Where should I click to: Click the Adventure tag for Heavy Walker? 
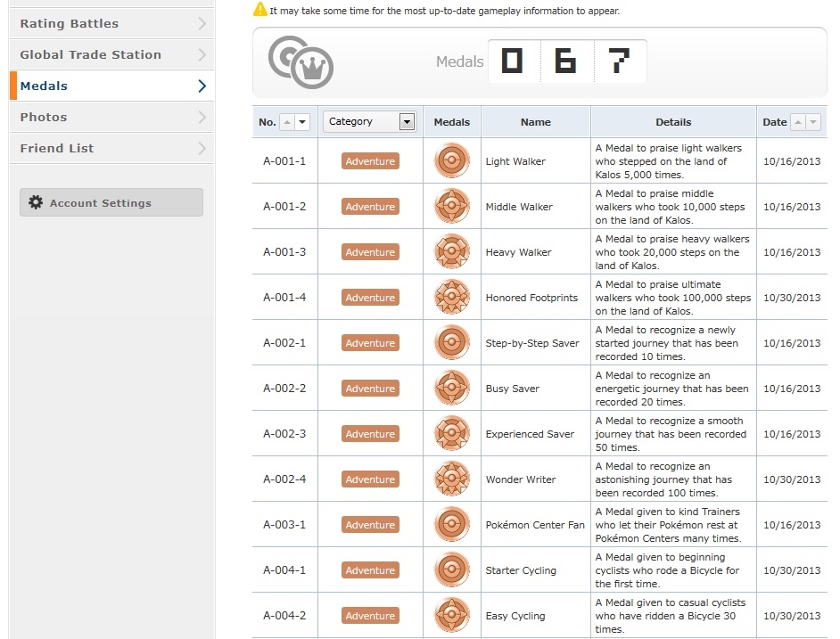point(370,252)
